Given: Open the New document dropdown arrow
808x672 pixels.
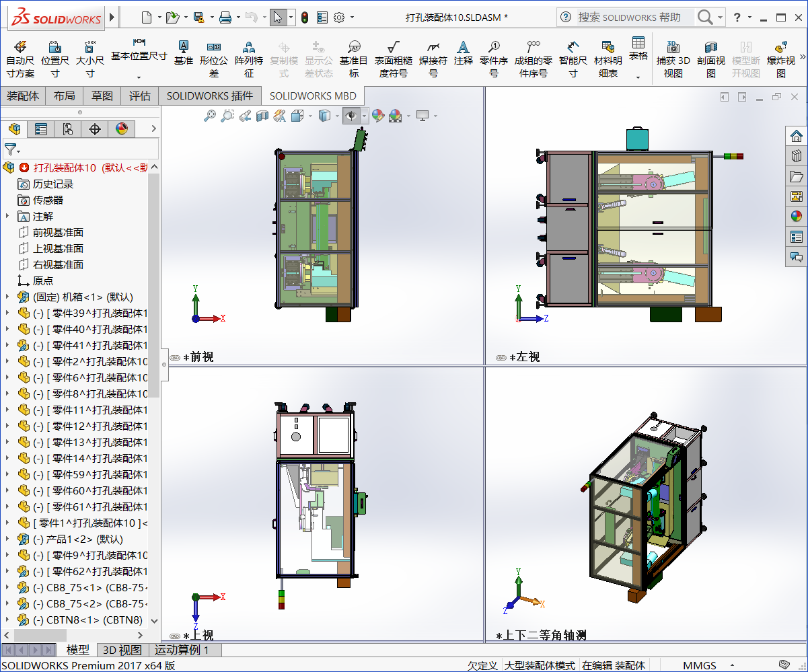Looking at the screenshot, I should [159, 17].
